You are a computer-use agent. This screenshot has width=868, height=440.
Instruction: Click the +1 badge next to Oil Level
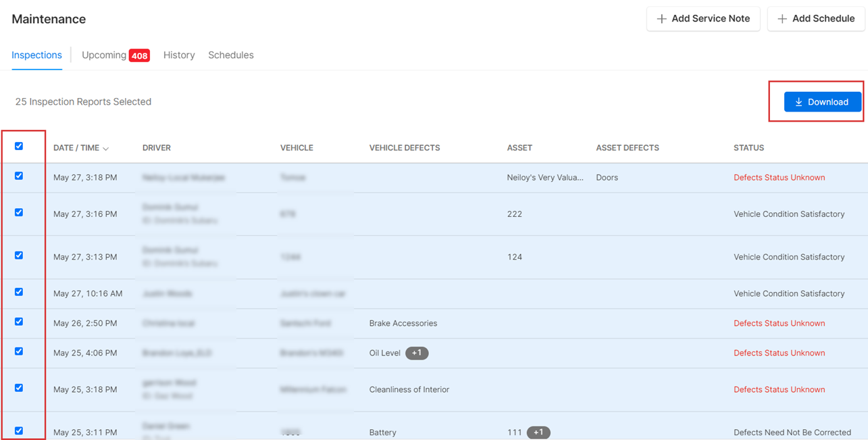417,353
